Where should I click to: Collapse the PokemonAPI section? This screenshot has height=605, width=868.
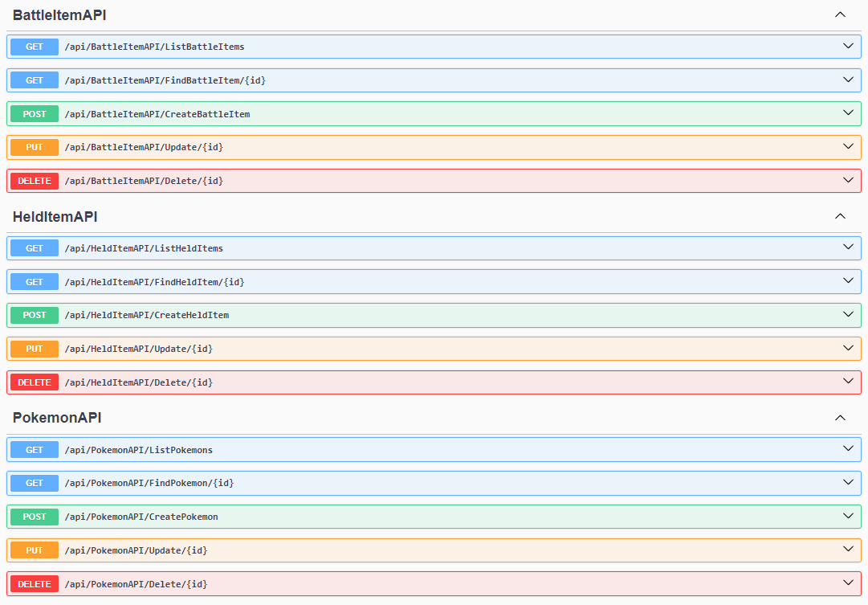coord(840,418)
